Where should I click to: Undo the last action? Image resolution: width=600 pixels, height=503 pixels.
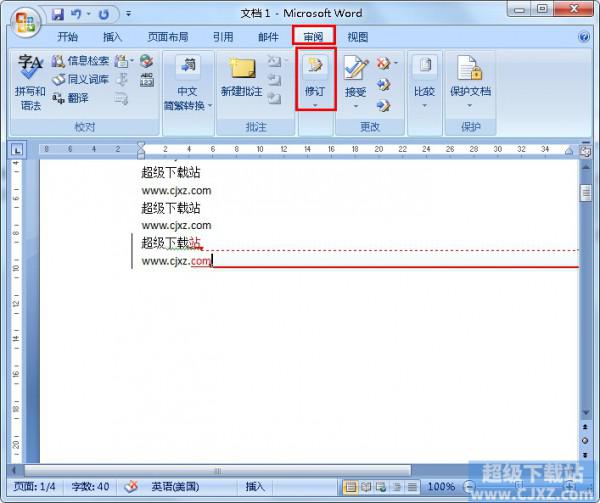[77, 15]
